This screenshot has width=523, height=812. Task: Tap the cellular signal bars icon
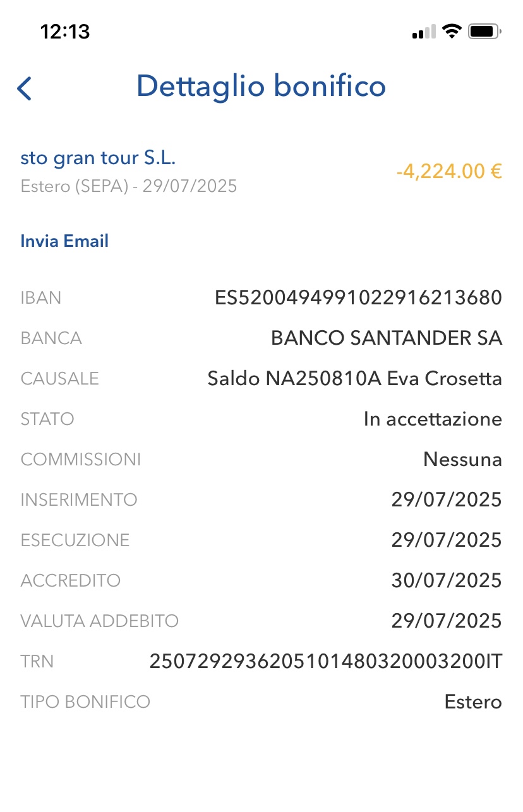click(x=424, y=32)
